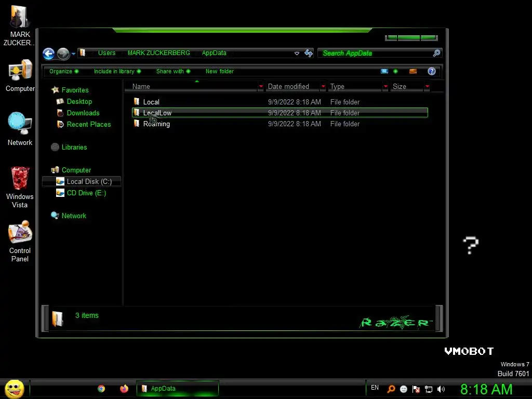Open Include in library menu
This screenshot has height=399, width=532.
point(117,71)
